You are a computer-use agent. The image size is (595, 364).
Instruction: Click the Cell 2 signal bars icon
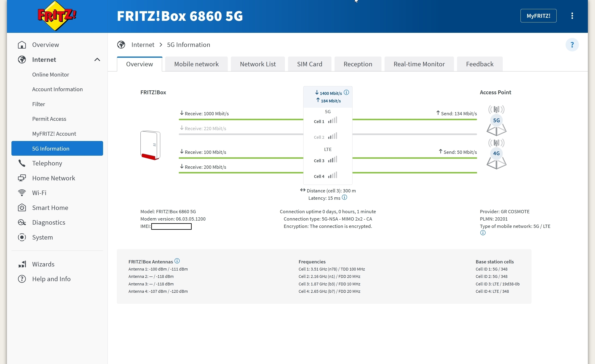coord(333,136)
